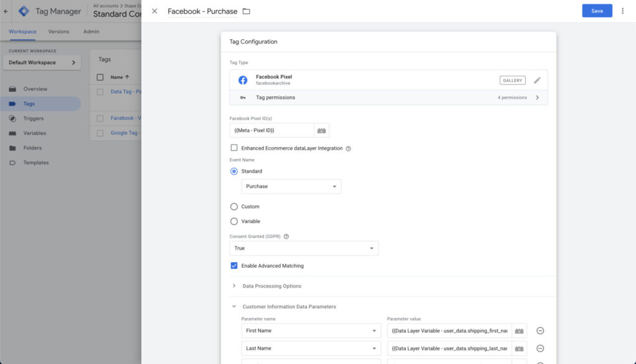Open the Purchase event dropdown

pos(291,186)
